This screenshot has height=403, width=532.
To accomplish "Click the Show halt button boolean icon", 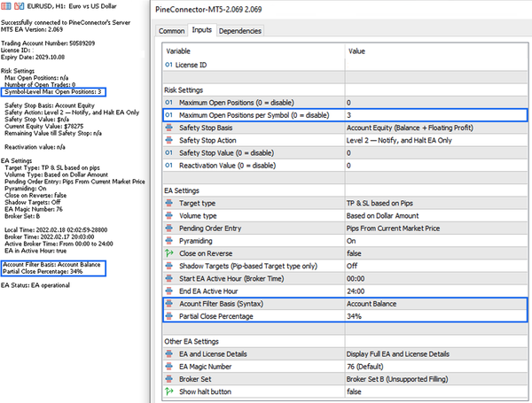I will [x=170, y=391].
